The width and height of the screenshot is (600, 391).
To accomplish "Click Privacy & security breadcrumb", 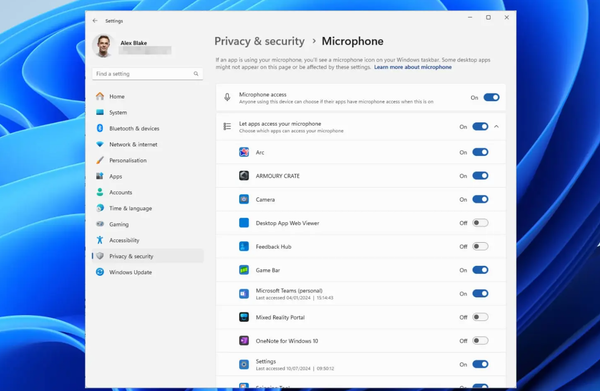I will [259, 41].
